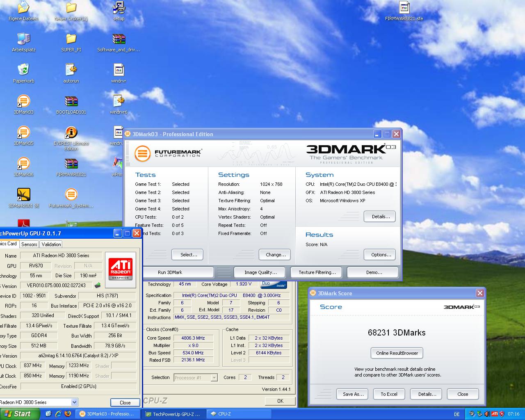Open the CPU-Z Processor #1 selection dropdown
Image resolution: width=525 pixels, height=420 pixels.
[x=214, y=378]
